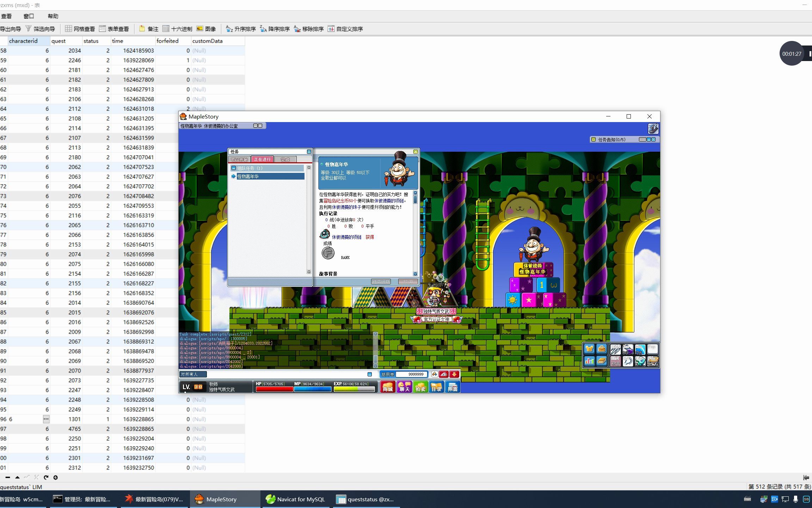Screen dimensions: 812x508
Task: Close the 任务告知(0/5) tracker
Action: click(654, 139)
